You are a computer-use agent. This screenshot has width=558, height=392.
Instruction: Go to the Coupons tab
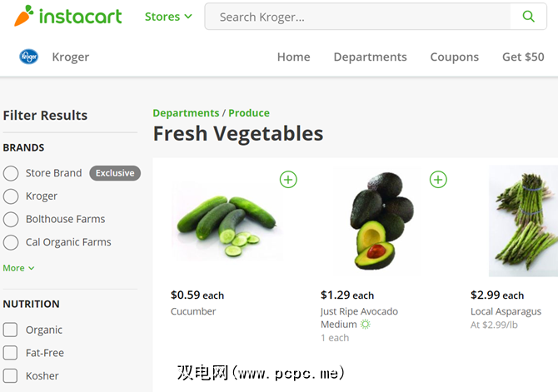(x=454, y=57)
